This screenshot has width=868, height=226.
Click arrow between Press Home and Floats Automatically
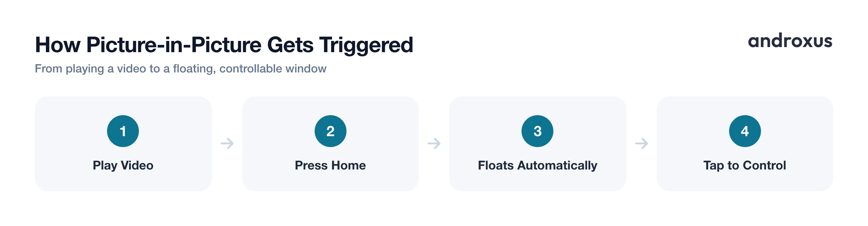(x=434, y=143)
